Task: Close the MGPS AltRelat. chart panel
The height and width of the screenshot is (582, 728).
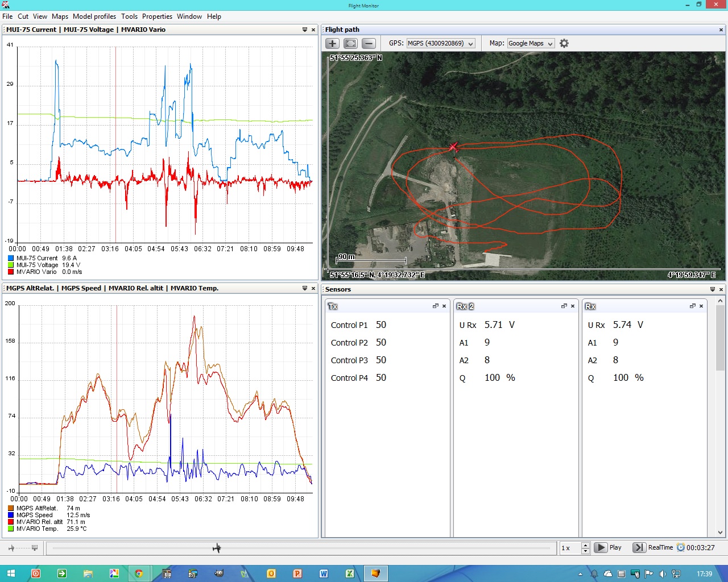Action: tap(313, 288)
